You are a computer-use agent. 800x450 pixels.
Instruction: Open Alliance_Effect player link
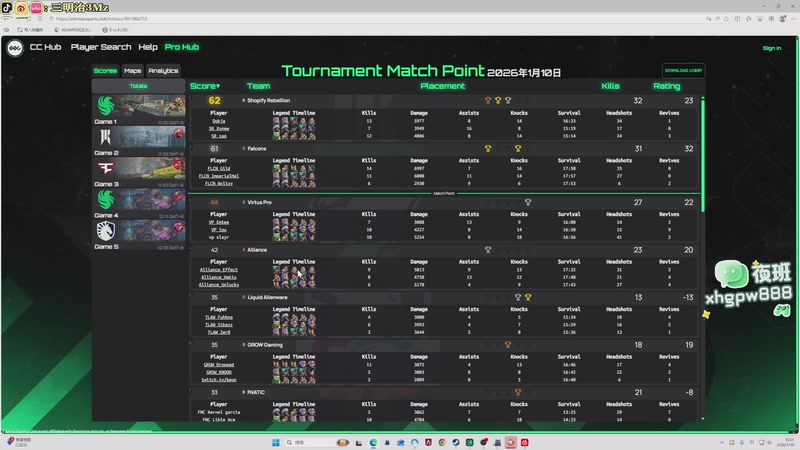pyautogui.click(x=218, y=269)
